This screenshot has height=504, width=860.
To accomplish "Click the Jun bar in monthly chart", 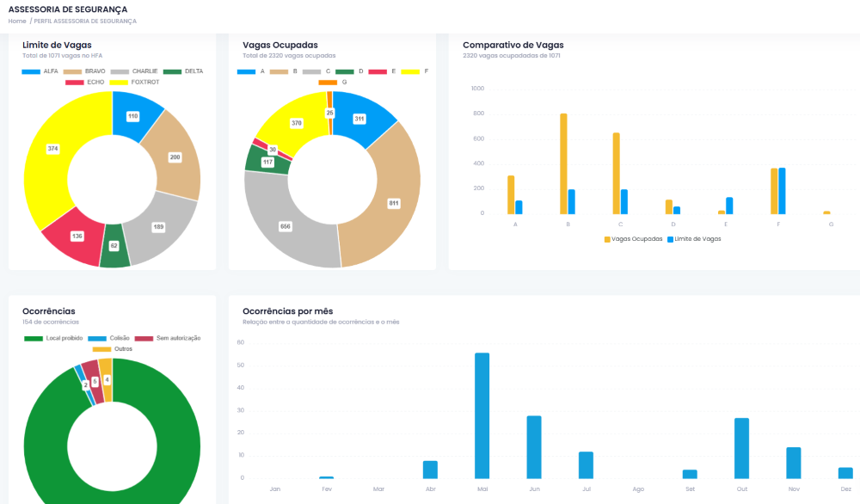I will 534,446.
